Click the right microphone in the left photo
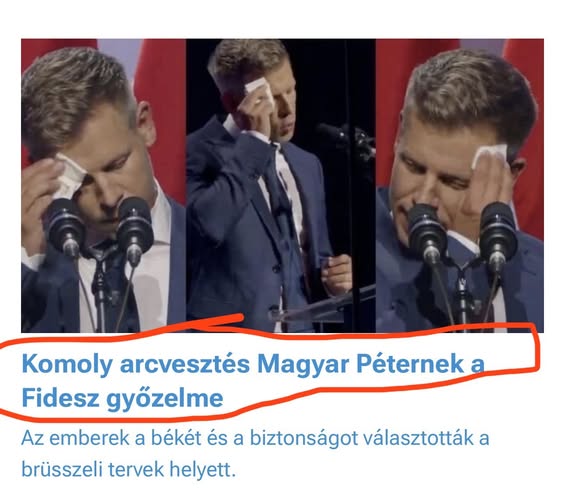Image resolution: width=565 pixels, height=504 pixels. [x=134, y=229]
